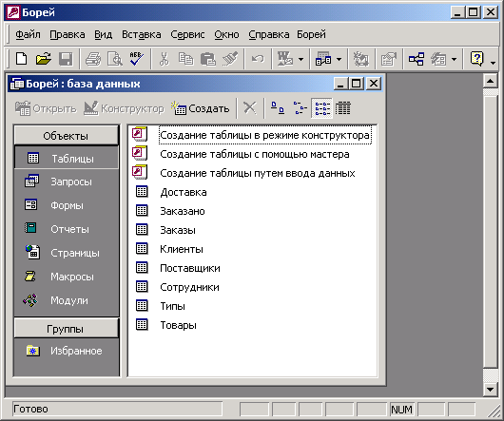This screenshot has height=421, width=504.
Task: Select the Поставщики table
Action: click(190, 268)
